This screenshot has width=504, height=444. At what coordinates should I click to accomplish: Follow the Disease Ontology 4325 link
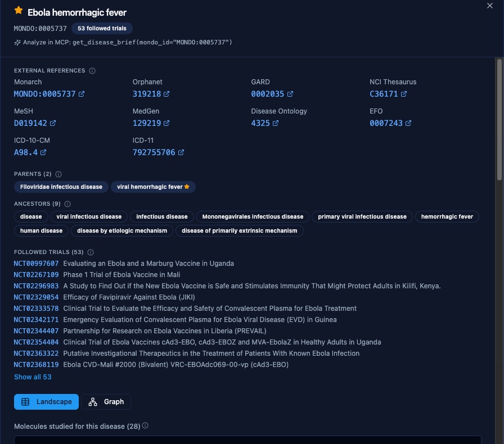260,123
